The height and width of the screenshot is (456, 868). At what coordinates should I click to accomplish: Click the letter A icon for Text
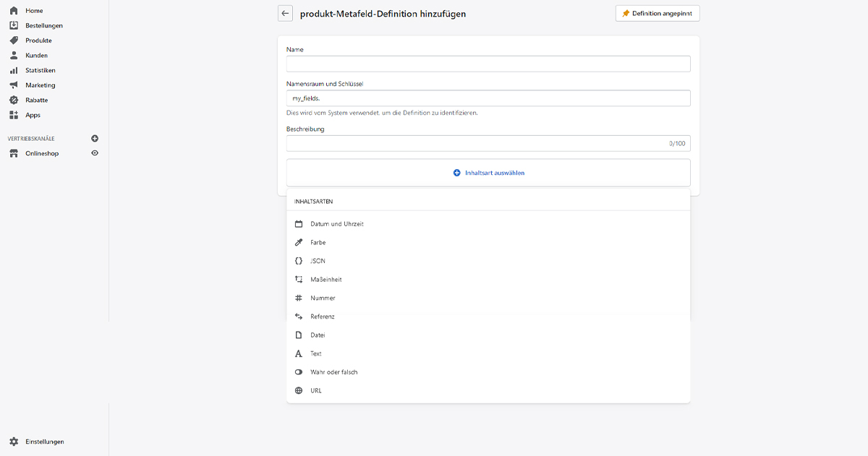pos(299,354)
